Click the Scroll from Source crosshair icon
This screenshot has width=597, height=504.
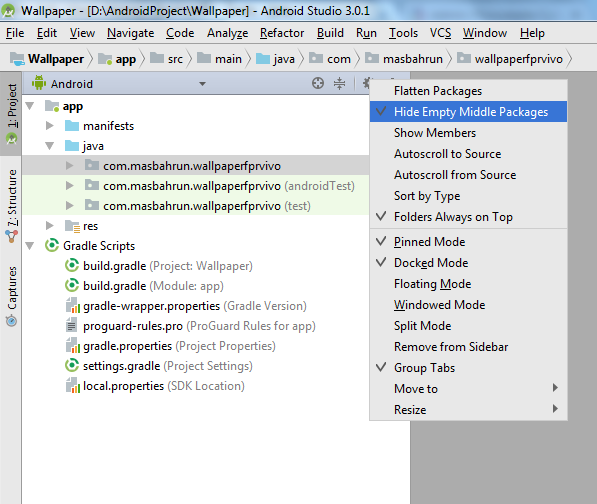(x=318, y=83)
